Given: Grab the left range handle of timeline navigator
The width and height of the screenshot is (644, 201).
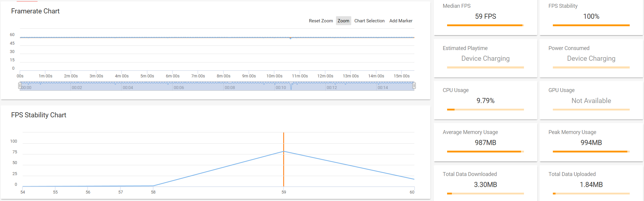Looking at the screenshot, I should pos(20,86).
